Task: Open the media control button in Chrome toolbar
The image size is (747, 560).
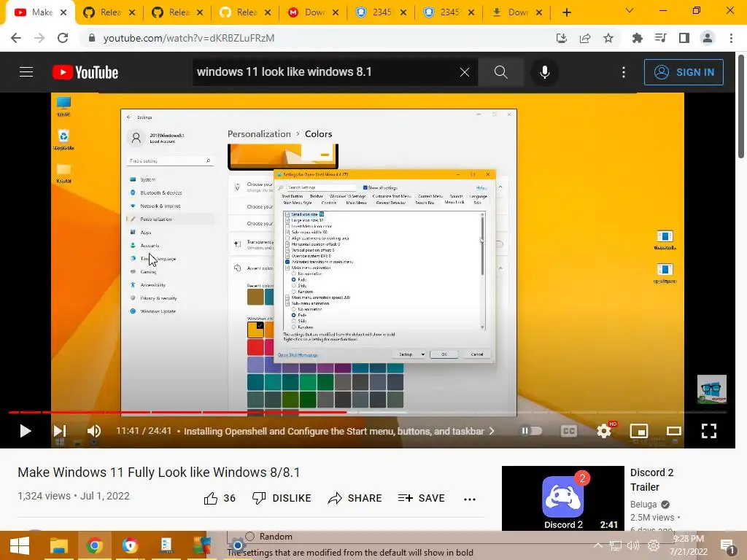Action: (660, 38)
